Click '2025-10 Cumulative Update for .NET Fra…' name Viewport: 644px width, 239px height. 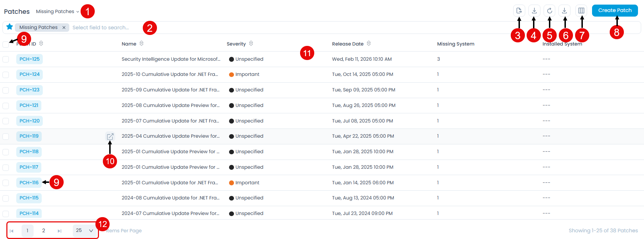tap(170, 74)
